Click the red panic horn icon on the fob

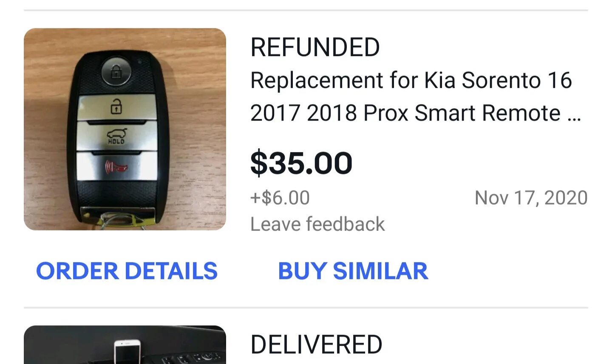(116, 166)
